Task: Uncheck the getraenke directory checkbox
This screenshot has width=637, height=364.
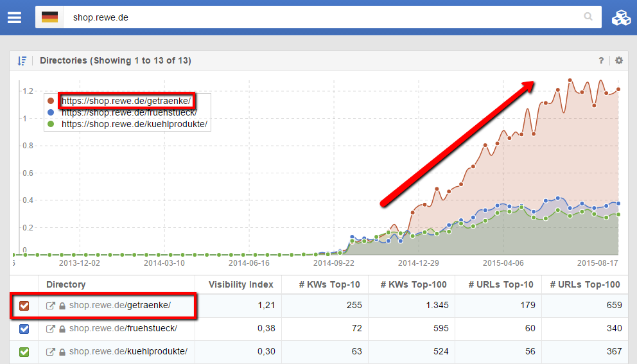Action: click(x=24, y=306)
